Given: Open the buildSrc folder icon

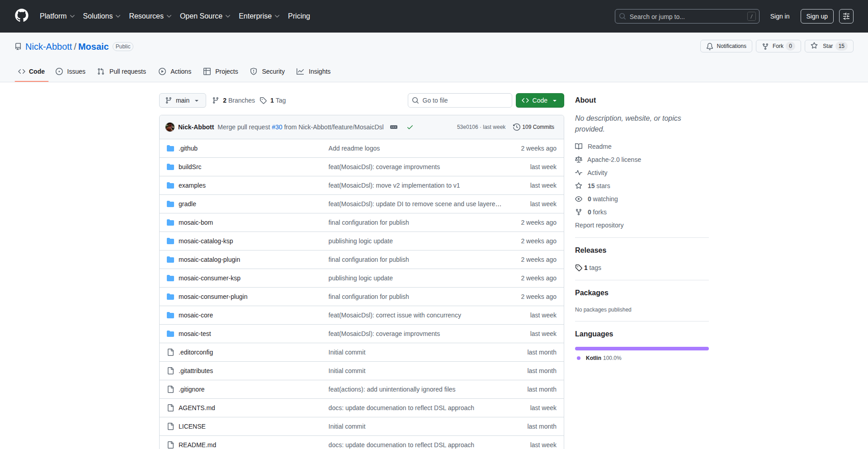Looking at the screenshot, I should (170, 167).
